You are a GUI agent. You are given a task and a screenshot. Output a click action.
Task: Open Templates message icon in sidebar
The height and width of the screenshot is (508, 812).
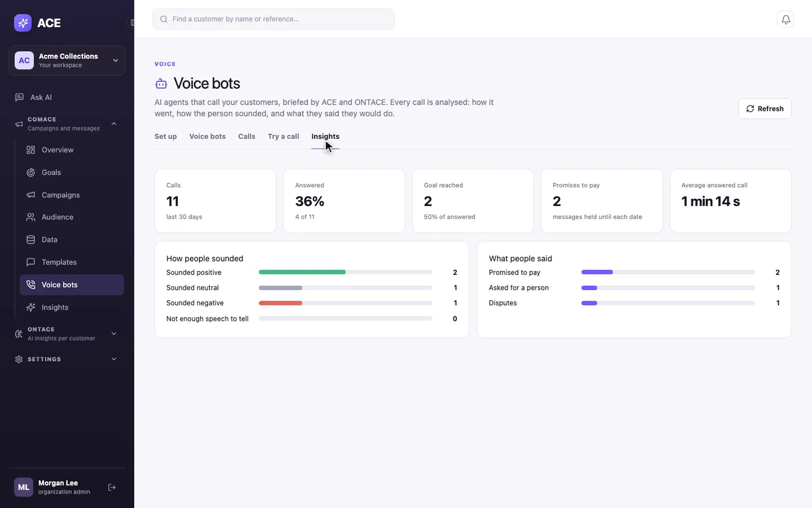[x=31, y=262]
